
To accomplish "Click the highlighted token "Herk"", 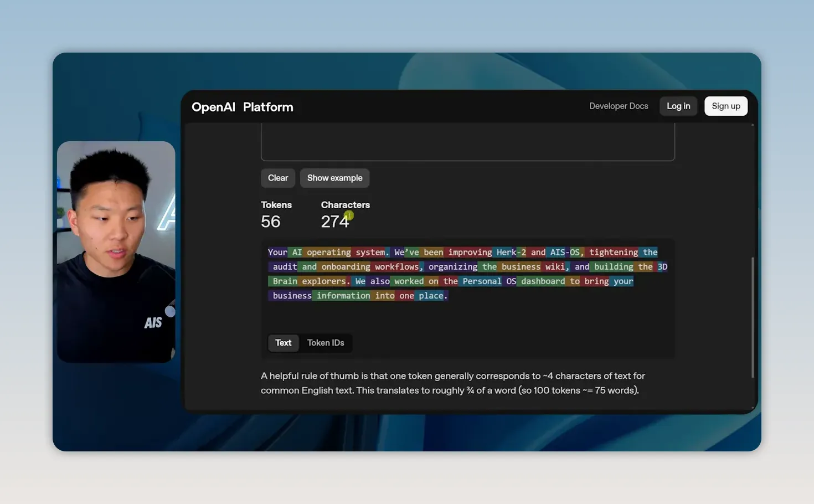I will point(504,253).
